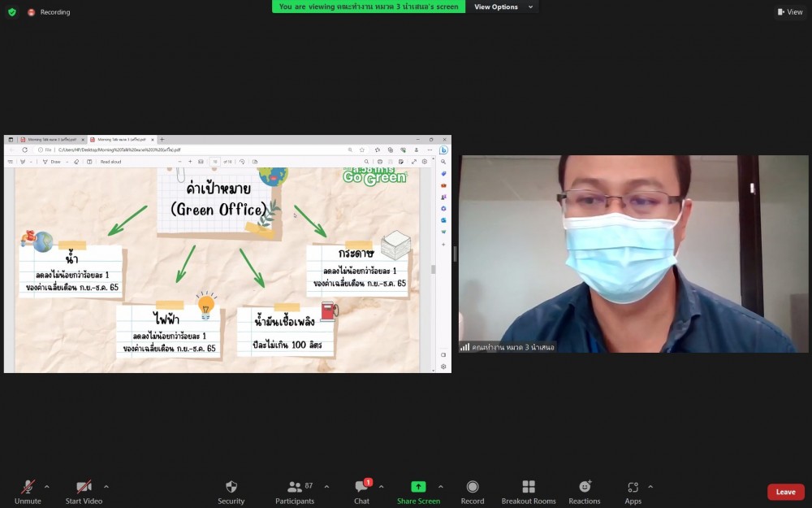The height and width of the screenshot is (508, 812).
Task: Start Video camera in Zoom
Action: coord(84,492)
